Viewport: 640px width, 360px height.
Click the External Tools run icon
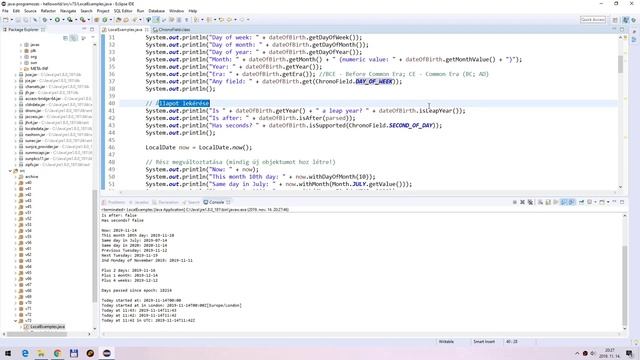[x=82, y=20]
